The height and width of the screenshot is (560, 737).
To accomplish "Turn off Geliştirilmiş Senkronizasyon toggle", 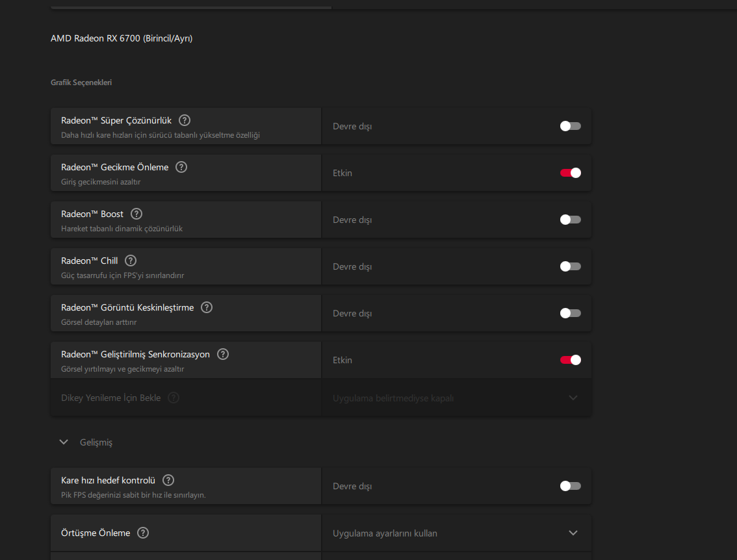I will (570, 360).
